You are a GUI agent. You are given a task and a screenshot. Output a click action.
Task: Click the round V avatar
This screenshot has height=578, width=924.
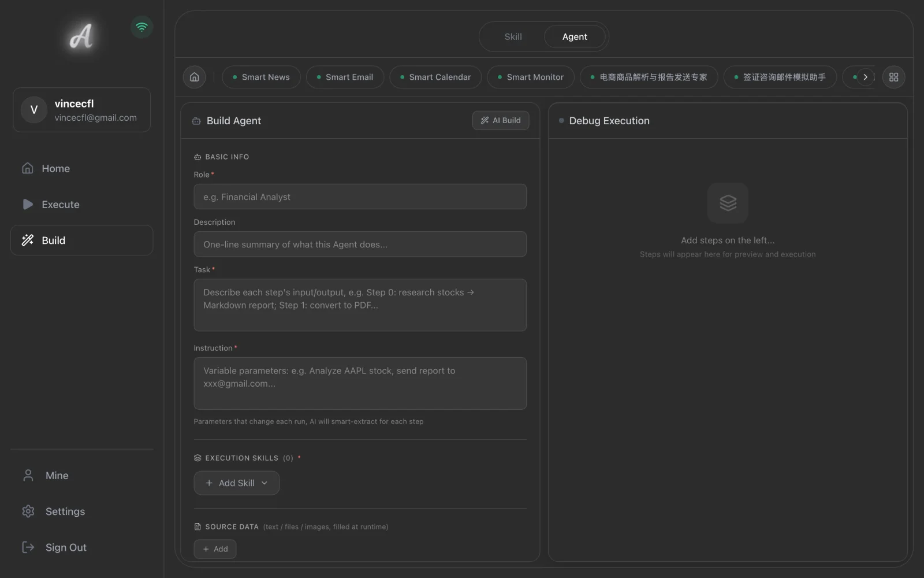click(34, 110)
